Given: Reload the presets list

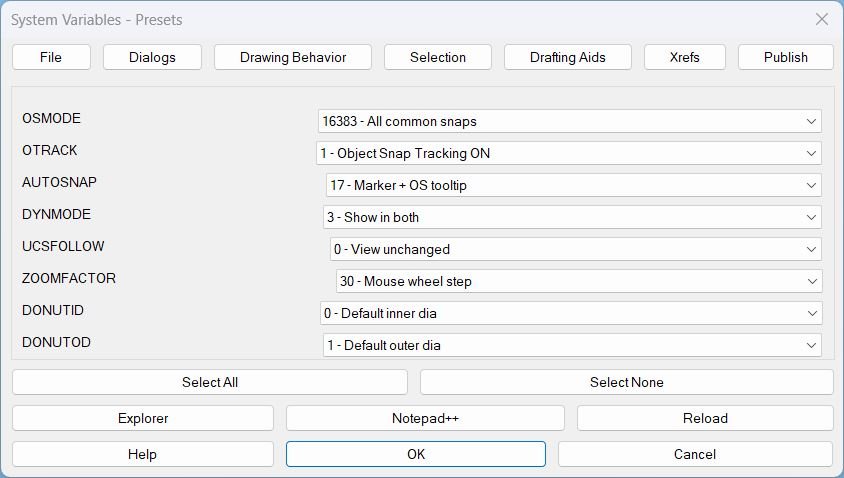Looking at the screenshot, I should [x=705, y=418].
